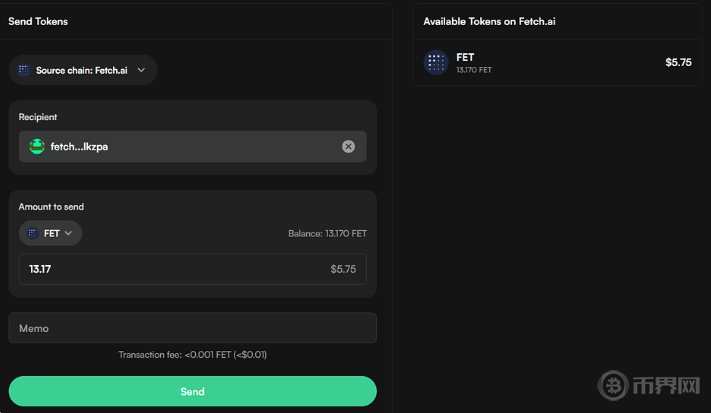Viewport: 711px width, 413px height.
Task: Select the FET name in Available Tokens list
Action: point(465,57)
